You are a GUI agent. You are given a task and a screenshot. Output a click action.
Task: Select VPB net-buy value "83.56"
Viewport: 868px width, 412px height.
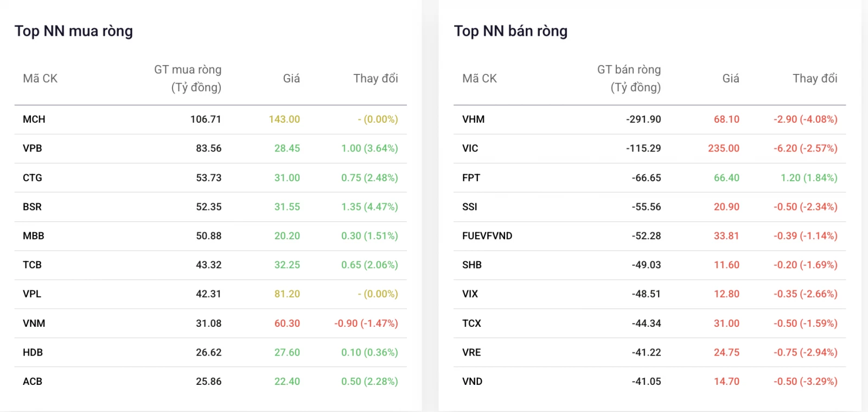tap(209, 148)
